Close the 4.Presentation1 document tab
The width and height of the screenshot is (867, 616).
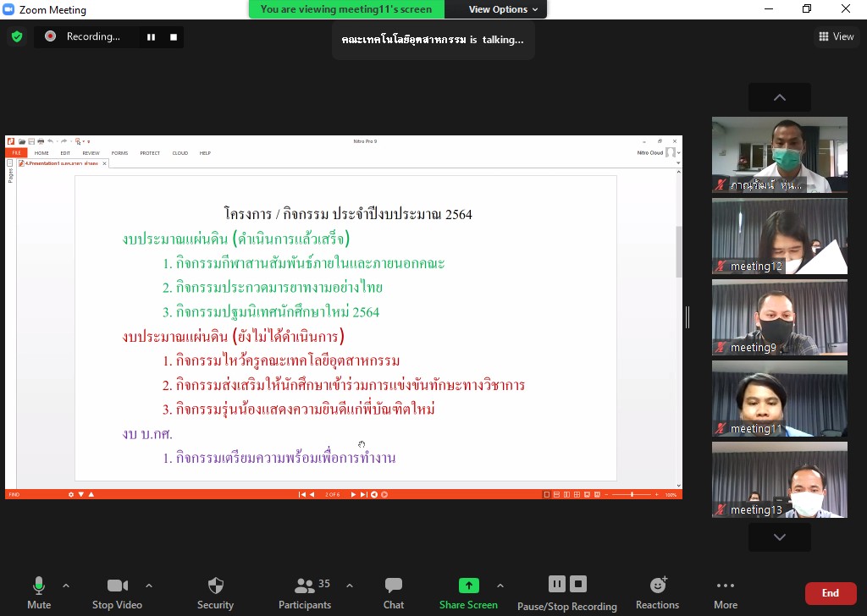104,163
